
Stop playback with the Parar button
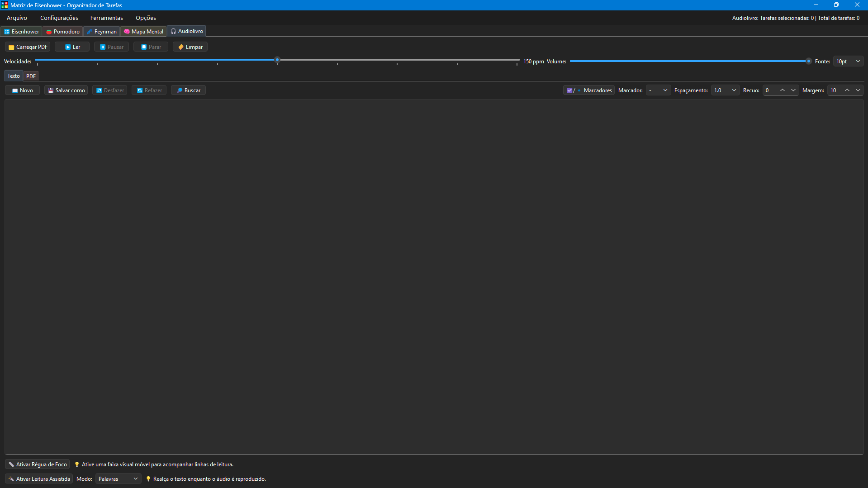(151, 47)
